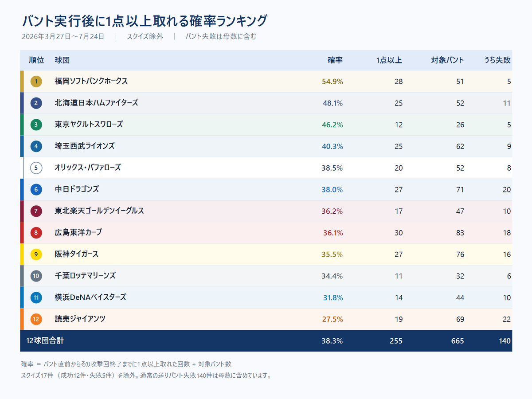Click the 40.3% probability value
Screen dimensions: 532x399
pyautogui.click(x=332, y=146)
